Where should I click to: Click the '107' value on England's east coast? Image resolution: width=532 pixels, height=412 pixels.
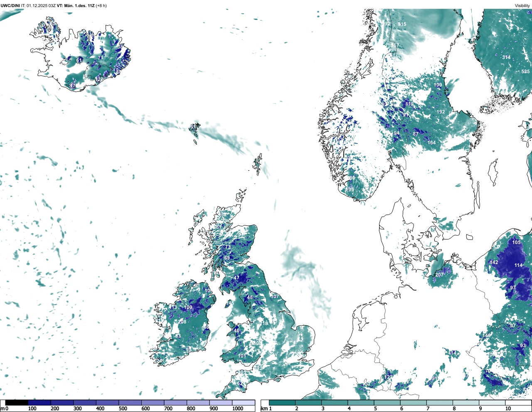tap(275, 296)
